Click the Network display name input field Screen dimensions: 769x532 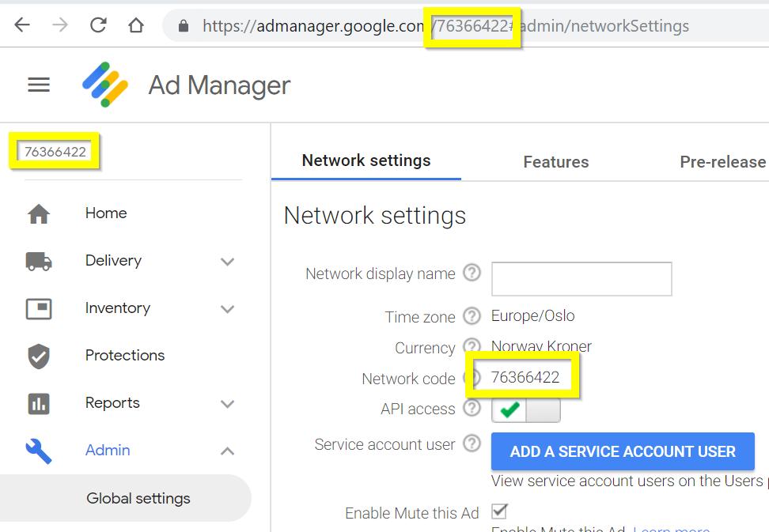point(581,279)
